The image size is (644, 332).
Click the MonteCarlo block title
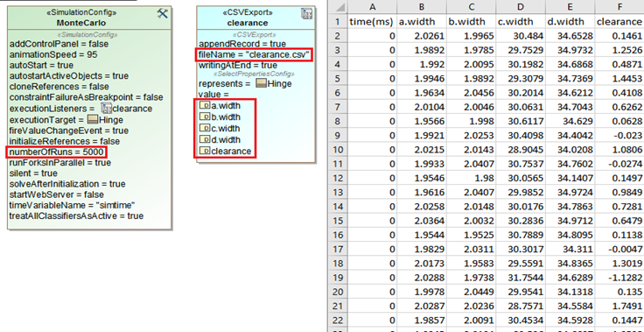click(x=80, y=23)
